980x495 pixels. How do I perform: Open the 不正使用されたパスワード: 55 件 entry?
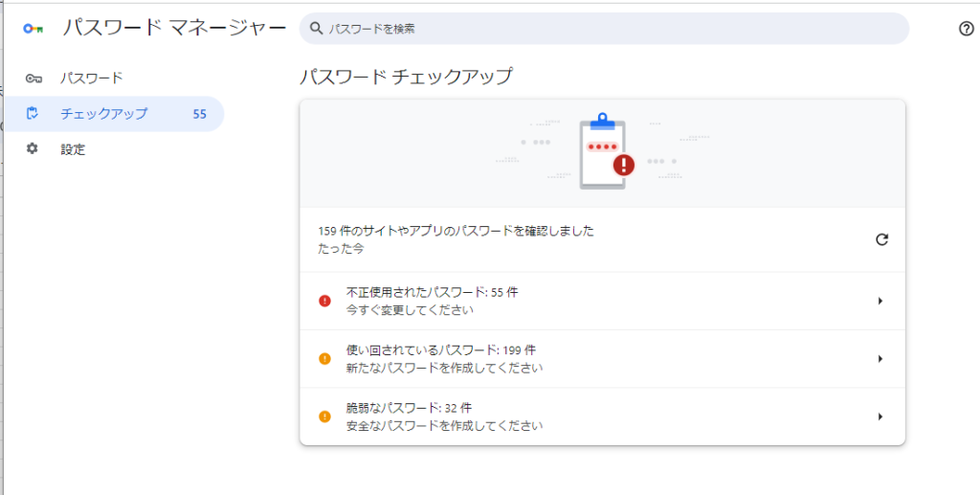tap(432, 292)
